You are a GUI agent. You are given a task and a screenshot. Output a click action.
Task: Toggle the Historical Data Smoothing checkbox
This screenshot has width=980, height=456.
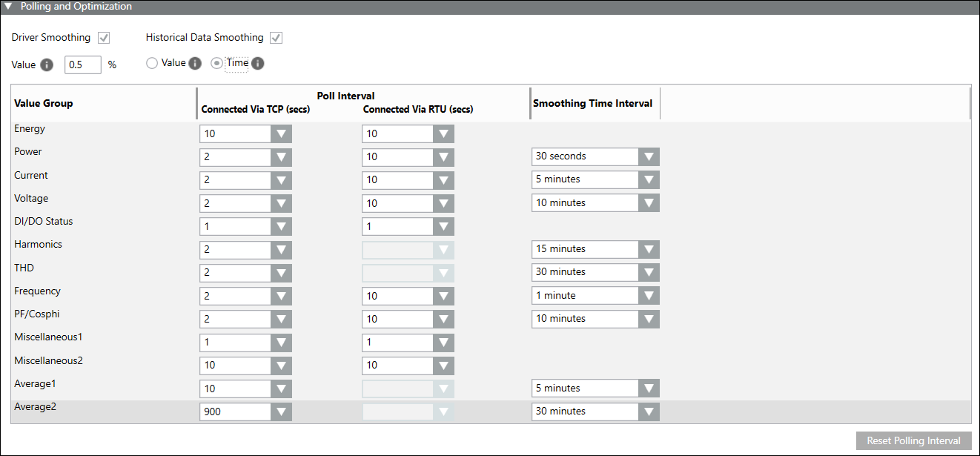pos(277,38)
